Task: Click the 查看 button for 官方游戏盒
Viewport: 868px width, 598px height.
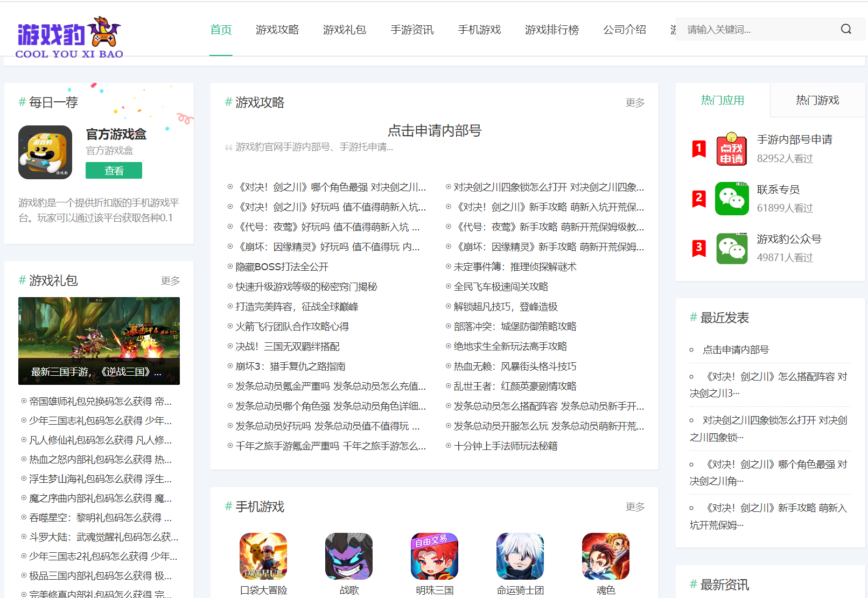Action: coord(114,170)
